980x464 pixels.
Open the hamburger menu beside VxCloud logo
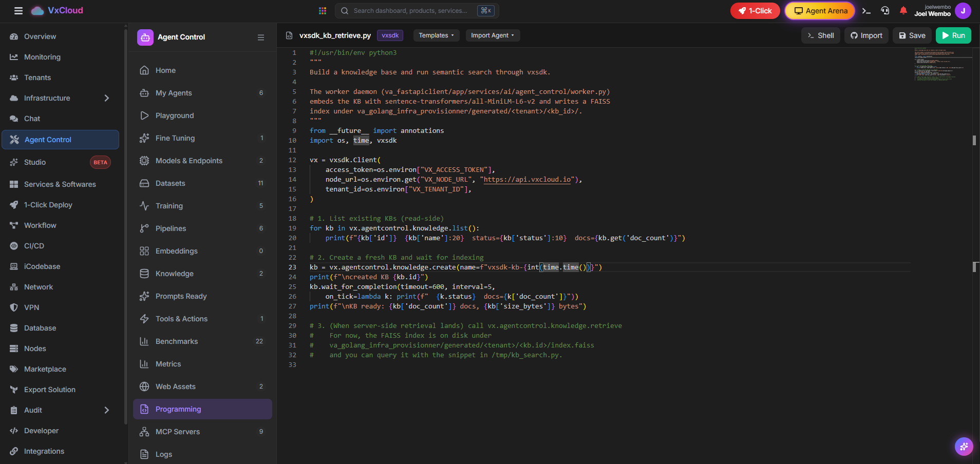pyautogui.click(x=18, y=11)
